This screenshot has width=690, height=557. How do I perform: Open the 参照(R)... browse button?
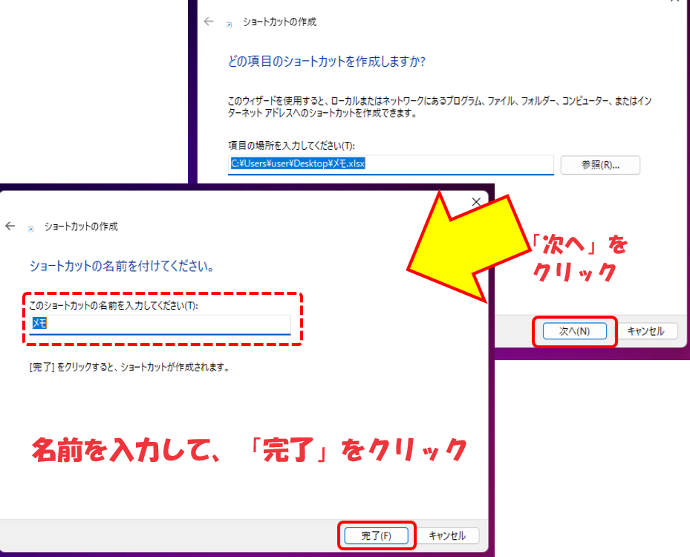(600, 165)
